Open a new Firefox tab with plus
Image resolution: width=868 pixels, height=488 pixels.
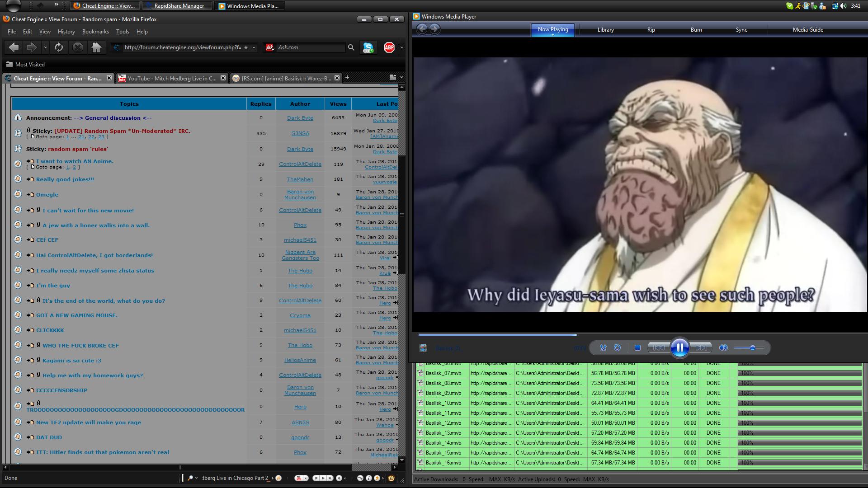[x=347, y=78]
